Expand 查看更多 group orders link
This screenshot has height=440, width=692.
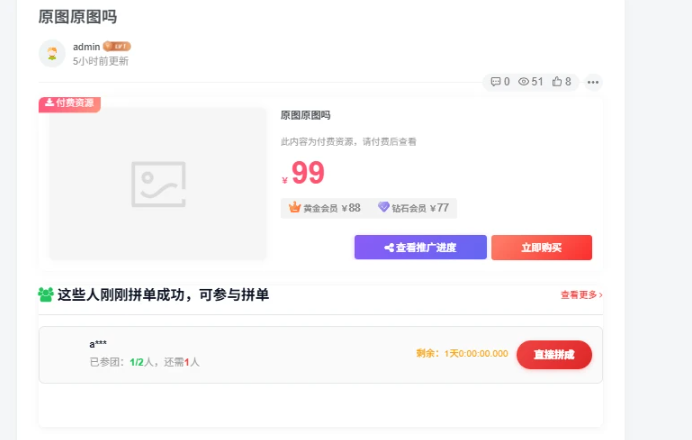pos(581,295)
